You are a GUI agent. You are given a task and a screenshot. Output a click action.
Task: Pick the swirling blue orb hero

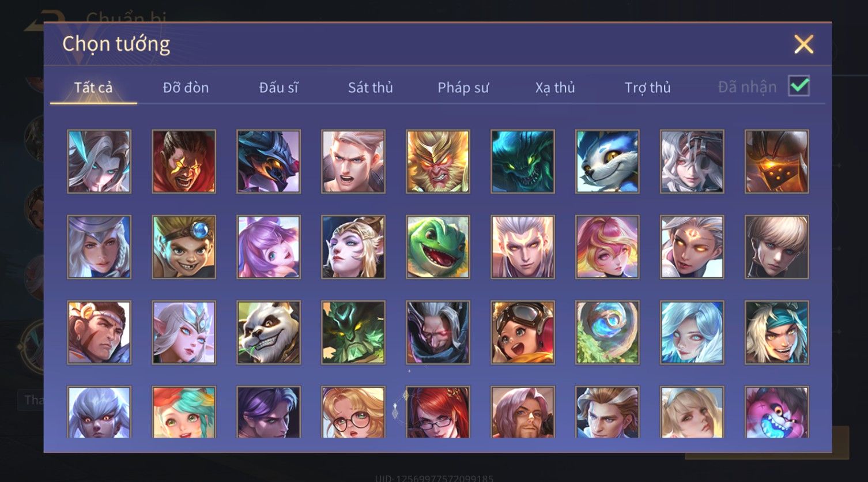(x=607, y=332)
